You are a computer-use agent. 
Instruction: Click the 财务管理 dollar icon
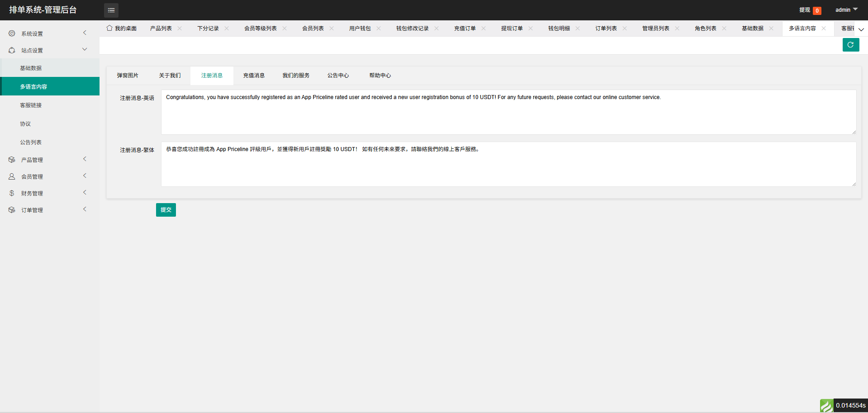click(12, 193)
